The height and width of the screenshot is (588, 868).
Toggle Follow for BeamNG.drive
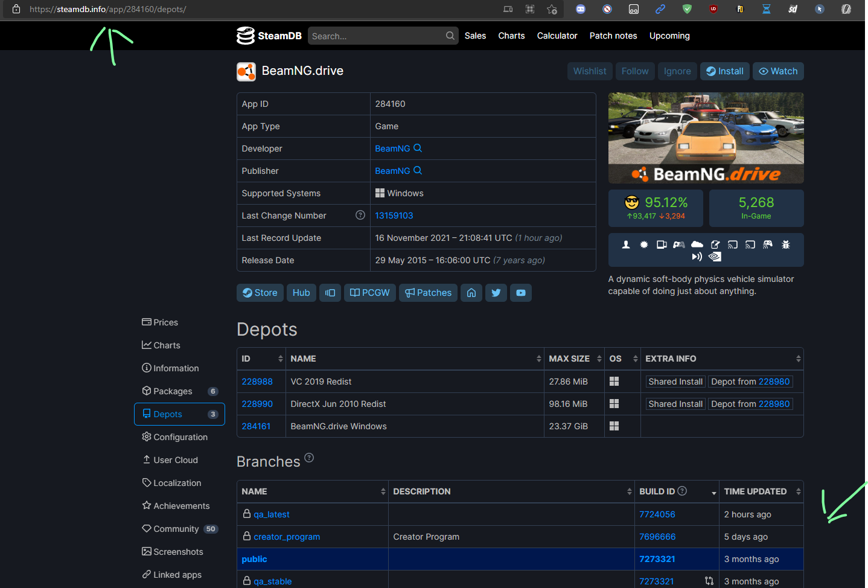(635, 71)
